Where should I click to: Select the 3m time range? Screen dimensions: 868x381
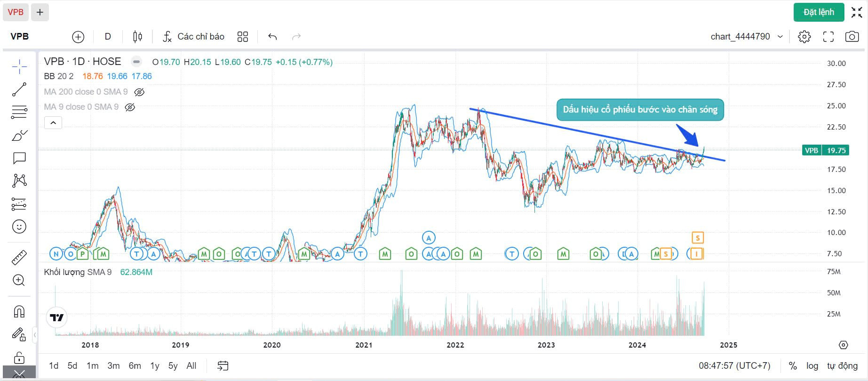point(113,366)
